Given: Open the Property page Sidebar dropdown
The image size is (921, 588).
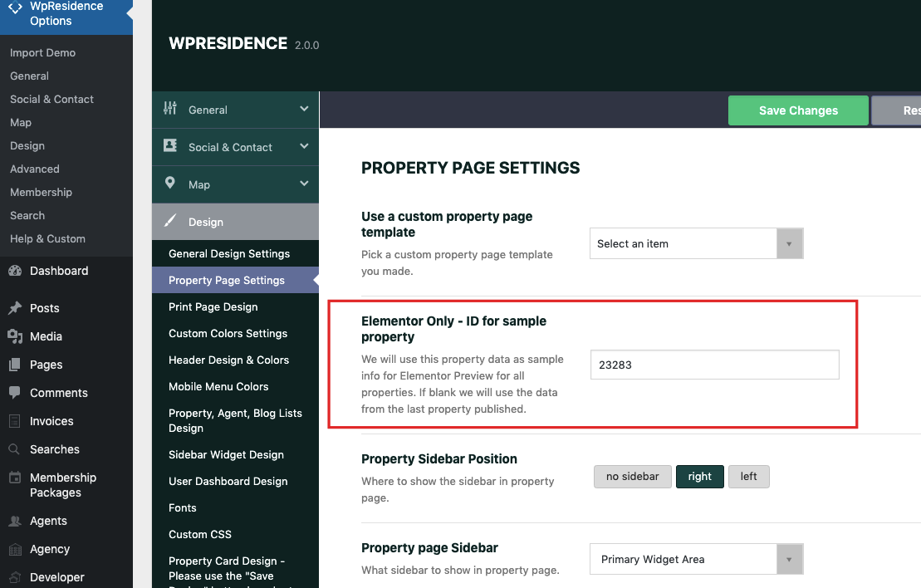Looking at the screenshot, I should 697,559.
